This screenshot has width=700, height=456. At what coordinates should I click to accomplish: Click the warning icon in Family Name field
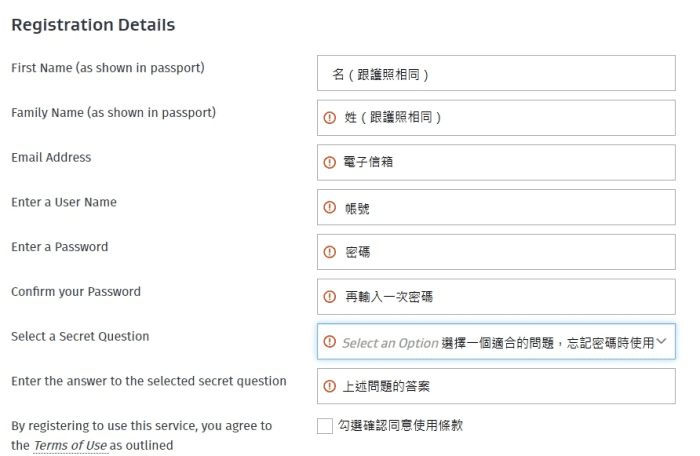[x=329, y=117]
